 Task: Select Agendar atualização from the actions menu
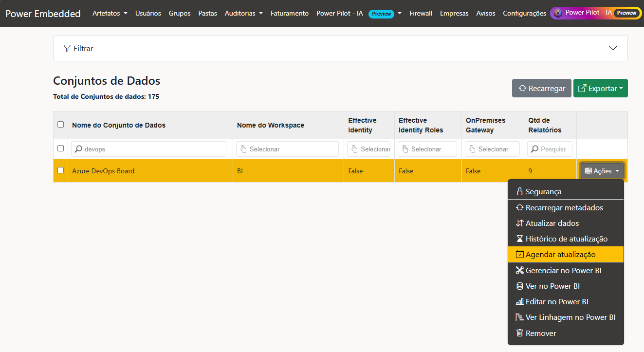tap(560, 255)
